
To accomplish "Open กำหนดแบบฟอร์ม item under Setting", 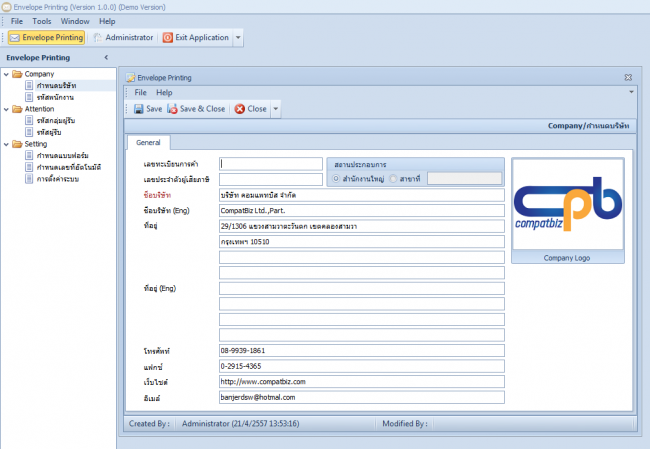I will coord(62,155).
